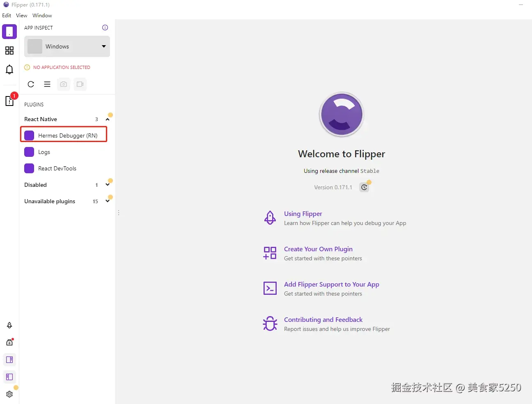
Task: Click the Hermes Debugger plugin icon
Action: pyautogui.click(x=29, y=135)
